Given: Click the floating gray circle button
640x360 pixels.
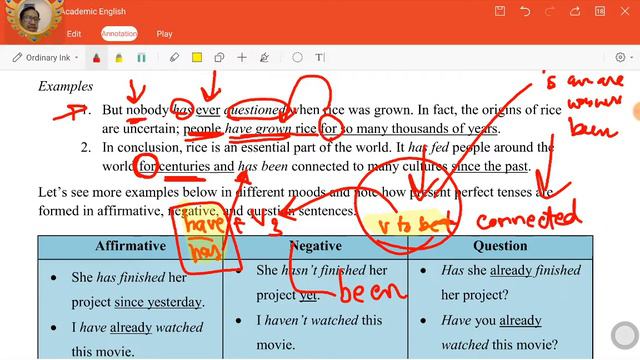Looking at the screenshot, I should [x=625, y=335].
